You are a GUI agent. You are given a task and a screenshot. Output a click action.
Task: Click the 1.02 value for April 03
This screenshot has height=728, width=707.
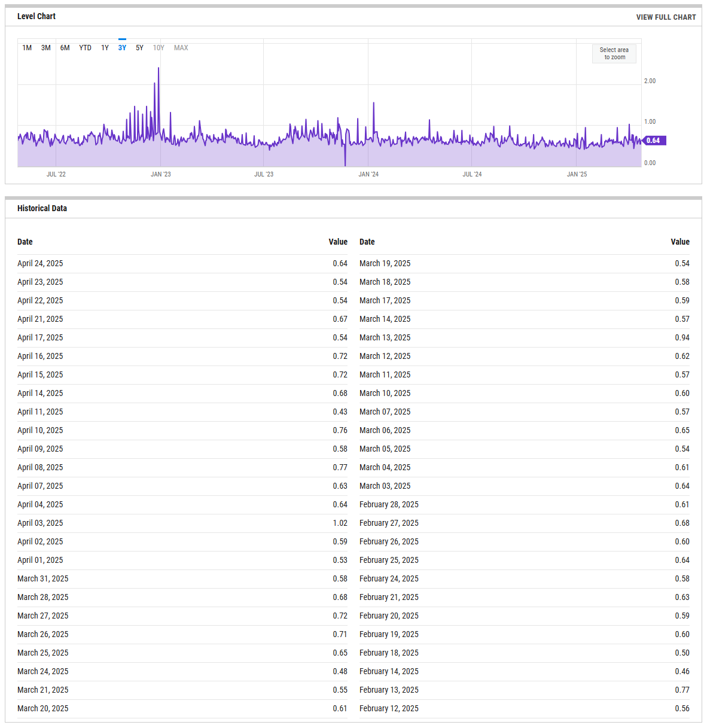tap(340, 523)
